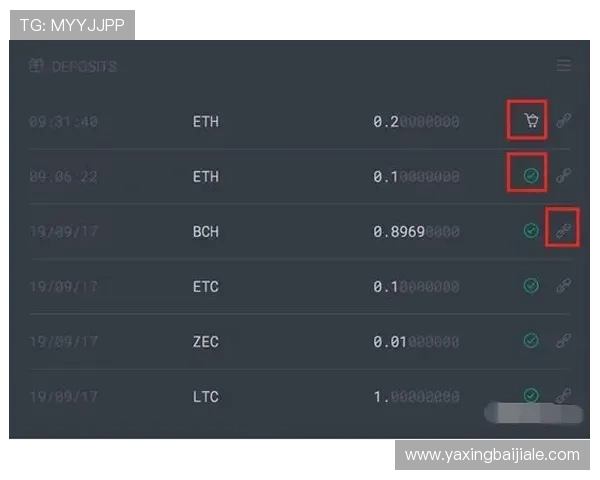Viewport: 600px width, 480px height.
Task: Open the hamburger menu in Deposits header
Action: click(x=564, y=65)
